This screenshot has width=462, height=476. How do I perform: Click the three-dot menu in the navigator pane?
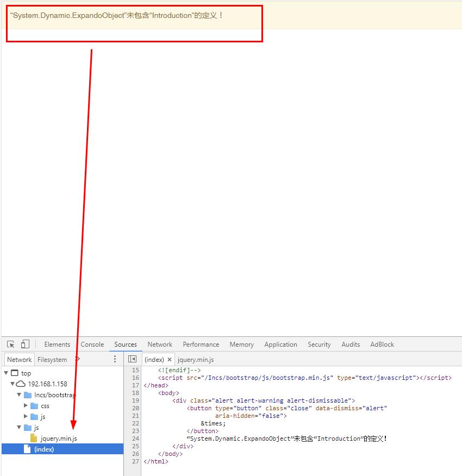[115, 359]
